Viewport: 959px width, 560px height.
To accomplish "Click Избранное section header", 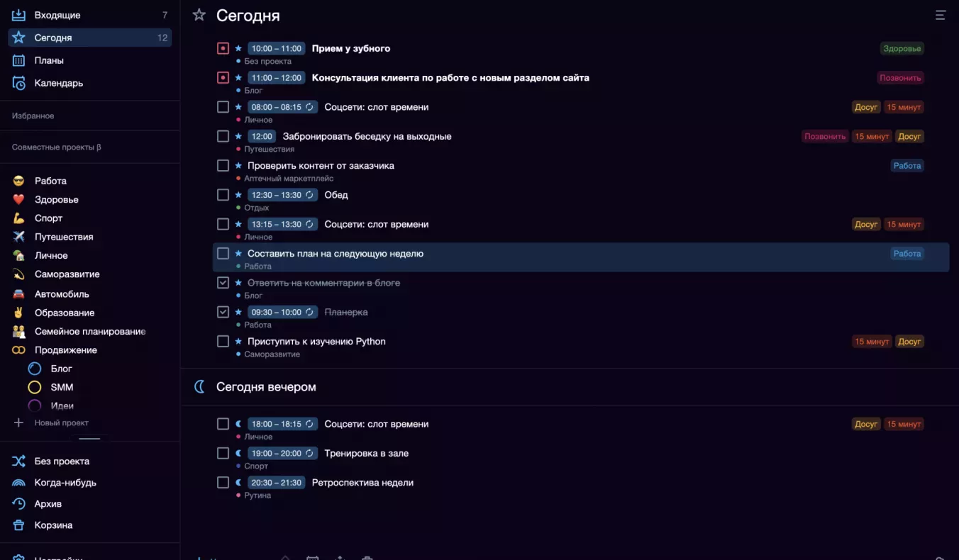I will (x=33, y=116).
